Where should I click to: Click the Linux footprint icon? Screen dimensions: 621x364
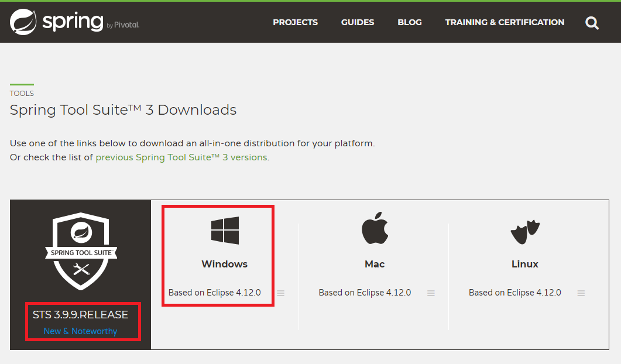[525, 232]
